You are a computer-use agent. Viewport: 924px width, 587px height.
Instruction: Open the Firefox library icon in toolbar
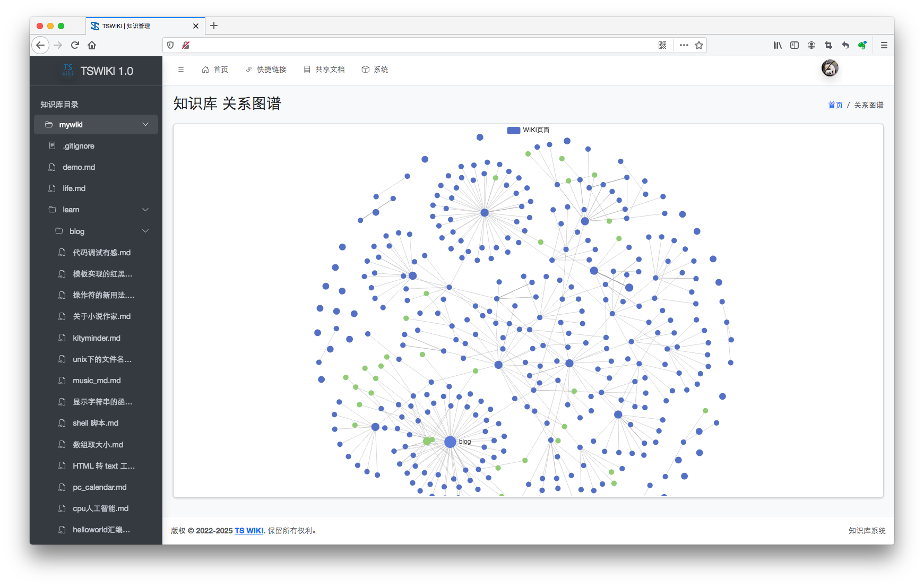777,45
